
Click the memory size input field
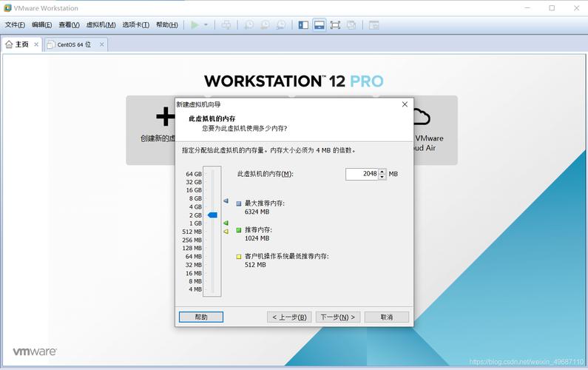(x=362, y=174)
